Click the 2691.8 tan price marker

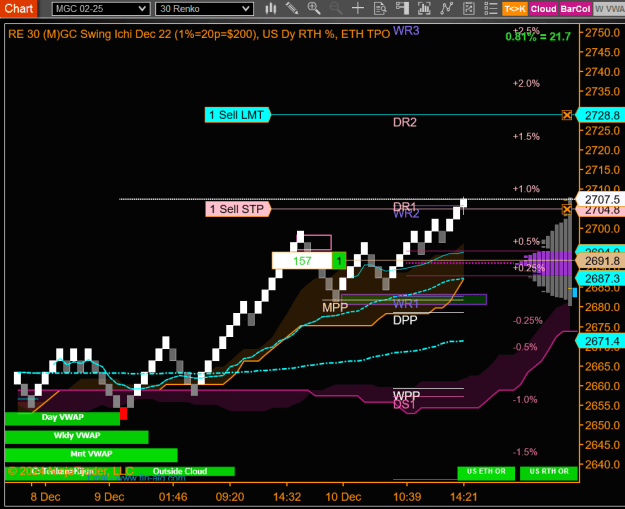[x=602, y=261]
